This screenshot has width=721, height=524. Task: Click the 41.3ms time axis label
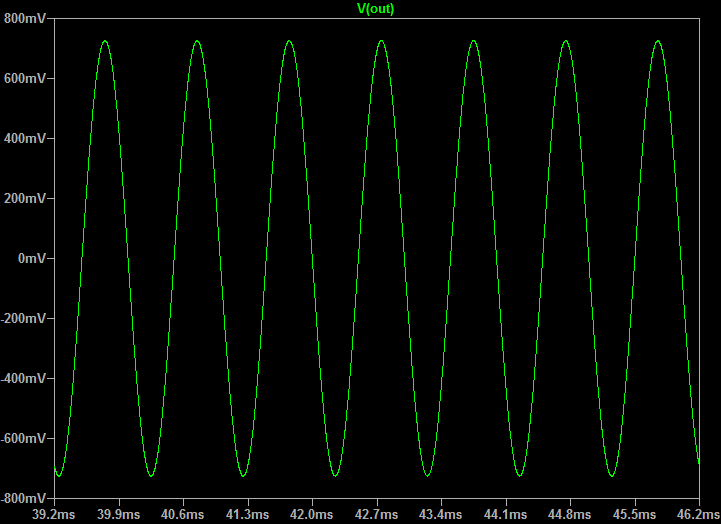pyautogui.click(x=247, y=514)
